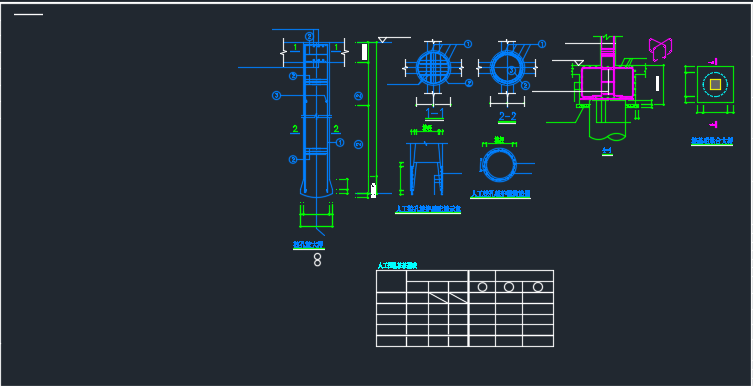Pick the hollow ring 2-2 cross-section
Screen dimensions: 753x386
(507, 67)
